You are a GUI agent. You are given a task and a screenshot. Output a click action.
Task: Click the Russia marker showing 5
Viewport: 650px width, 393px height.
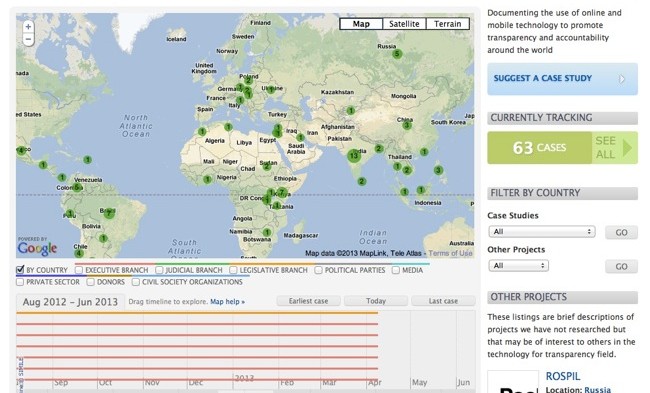397,53
